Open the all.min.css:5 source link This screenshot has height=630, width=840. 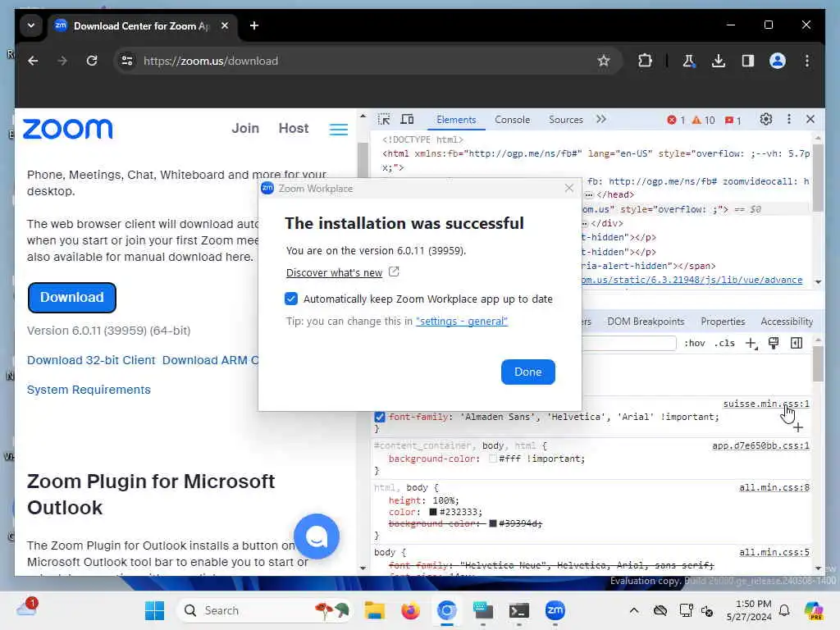tap(774, 552)
